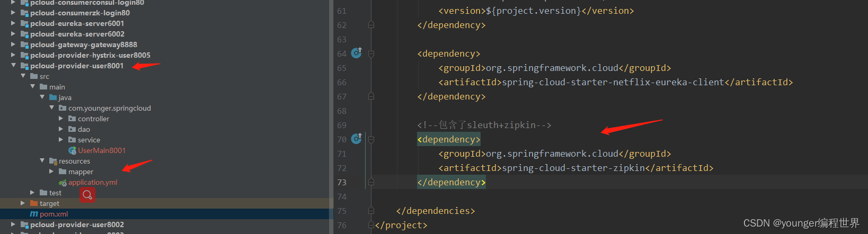The width and height of the screenshot is (868, 234).
Task: Click the gutter dependency icon on line 64
Action: click(357, 52)
